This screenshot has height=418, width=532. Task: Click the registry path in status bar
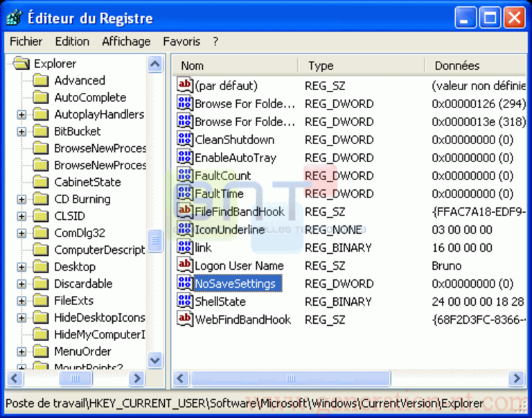click(x=245, y=403)
